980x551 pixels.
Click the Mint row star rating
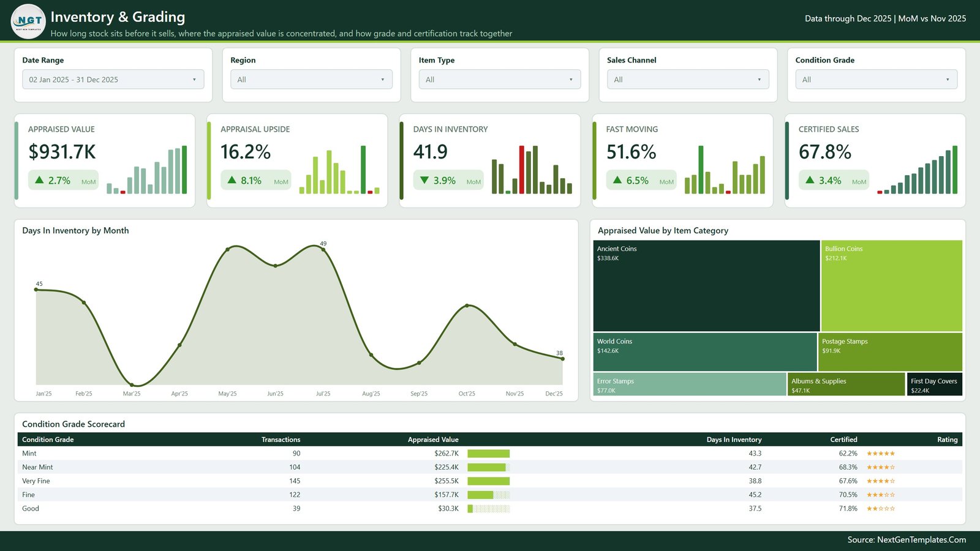pyautogui.click(x=881, y=454)
